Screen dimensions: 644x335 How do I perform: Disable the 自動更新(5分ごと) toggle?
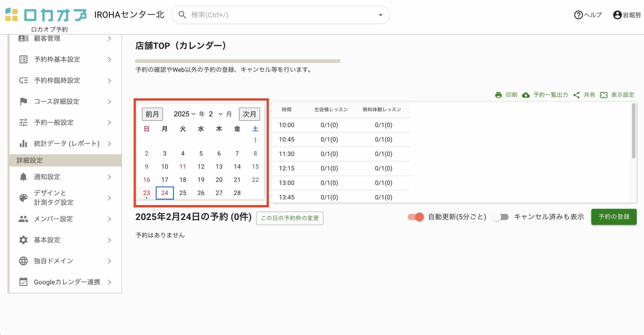[416, 217]
